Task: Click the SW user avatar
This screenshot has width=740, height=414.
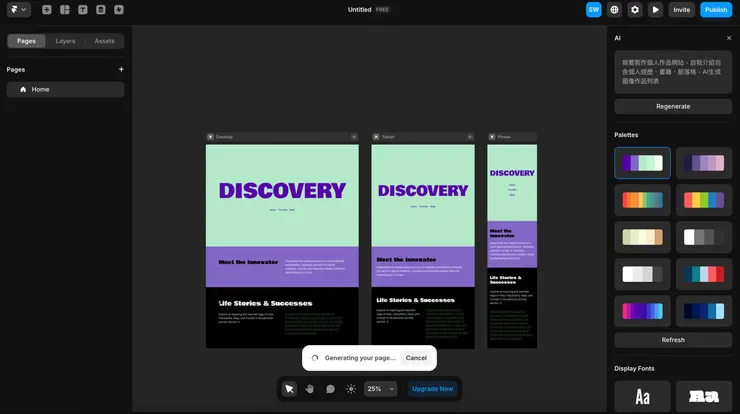Action: [594, 9]
